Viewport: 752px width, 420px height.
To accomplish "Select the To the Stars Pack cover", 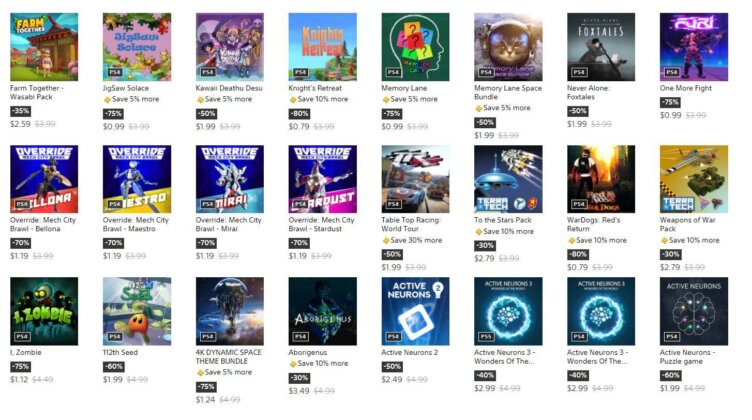I will coord(508,179).
